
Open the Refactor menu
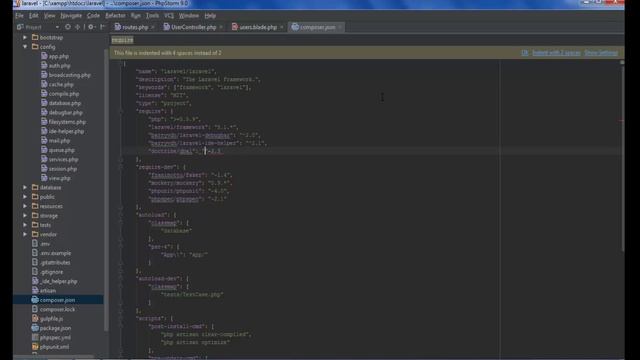click(x=116, y=16)
